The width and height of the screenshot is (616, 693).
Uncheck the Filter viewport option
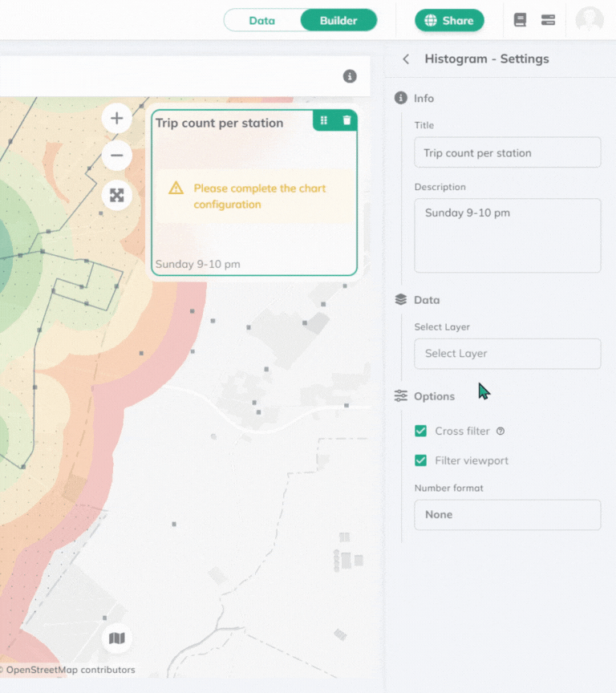420,460
